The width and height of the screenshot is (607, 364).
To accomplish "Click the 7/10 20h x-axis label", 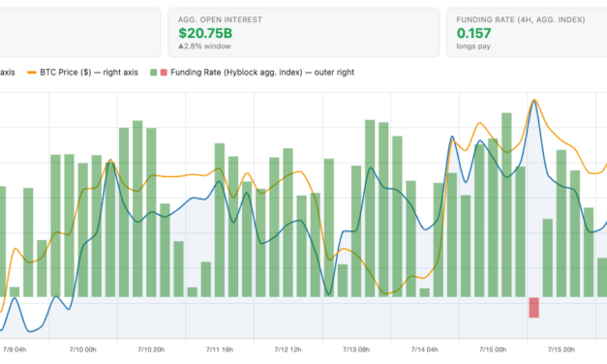I will coord(151,349).
